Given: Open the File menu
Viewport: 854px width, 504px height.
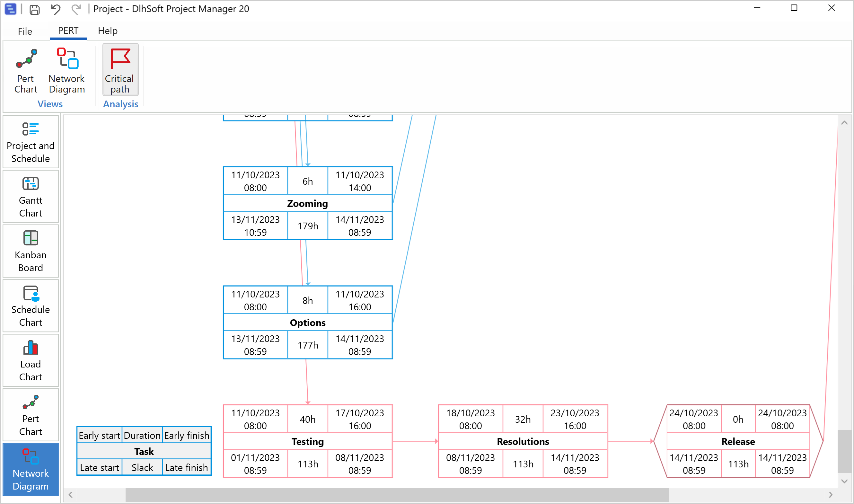Looking at the screenshot, I should pyautogui.click(x=25, y=31).
